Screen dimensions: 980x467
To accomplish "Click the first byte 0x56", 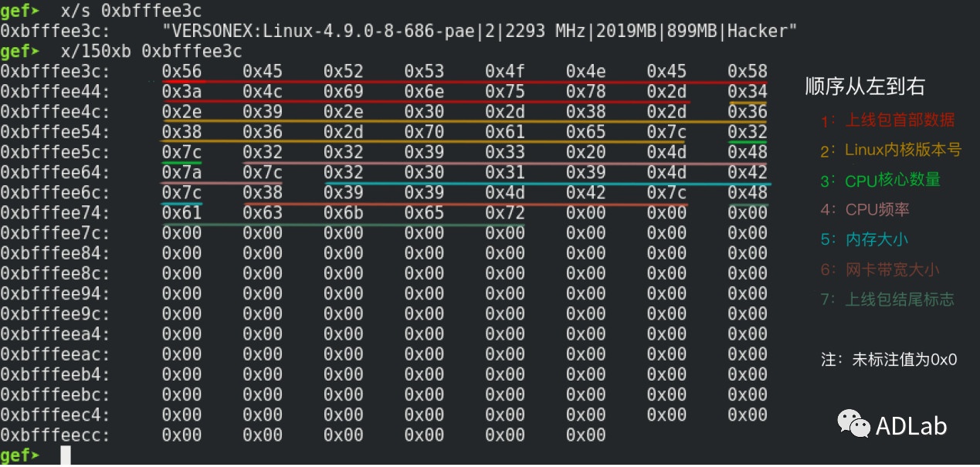I will [x=181, y=72].
